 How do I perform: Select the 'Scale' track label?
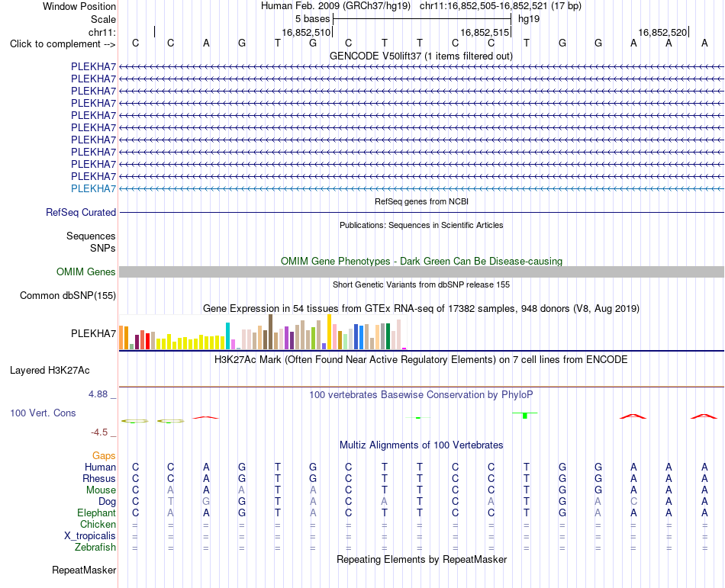click(103, 19)
